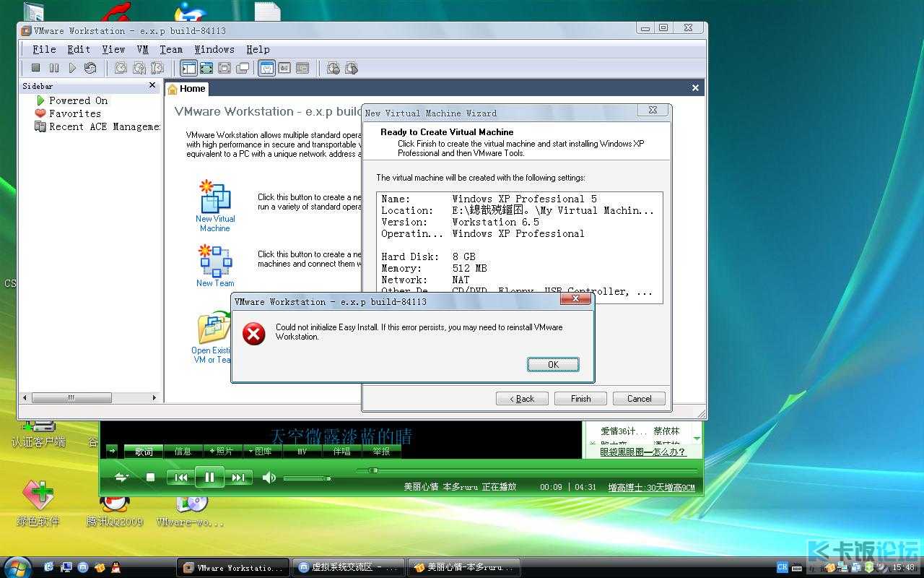Viewport: 924px width, 578px height.
Task: Skip to the next track
Action: [x=238, y=477]
